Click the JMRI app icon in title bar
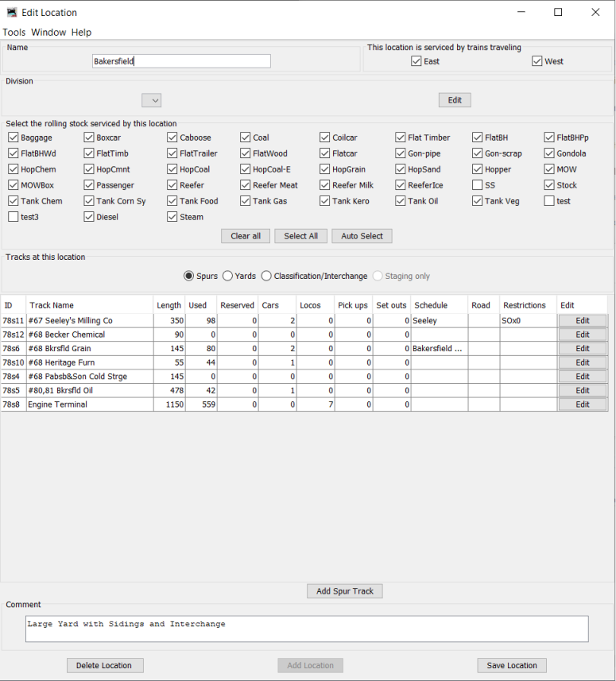The height and width of the screenshot is (681, 616). point(12,13)
